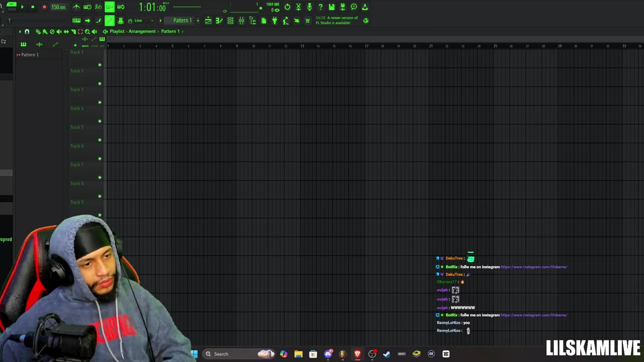
Task: Toggle the highlighted link/multilink controllers button
Action: coord(110,21)
